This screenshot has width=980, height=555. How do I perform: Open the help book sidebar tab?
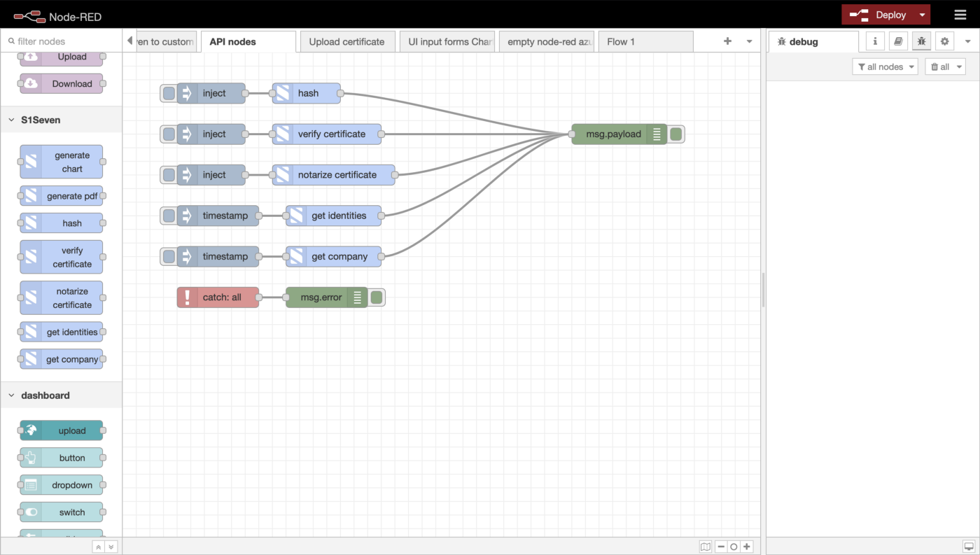(898, 41)
